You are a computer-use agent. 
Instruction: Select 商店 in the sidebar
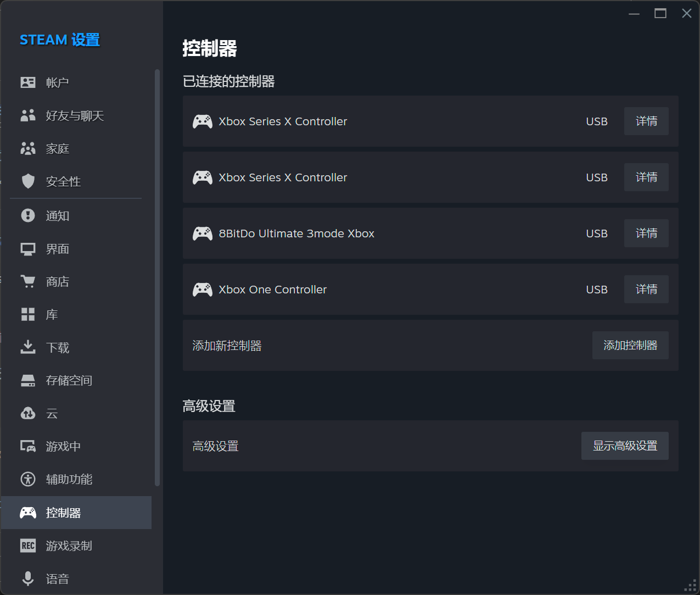tap(76, 281)
